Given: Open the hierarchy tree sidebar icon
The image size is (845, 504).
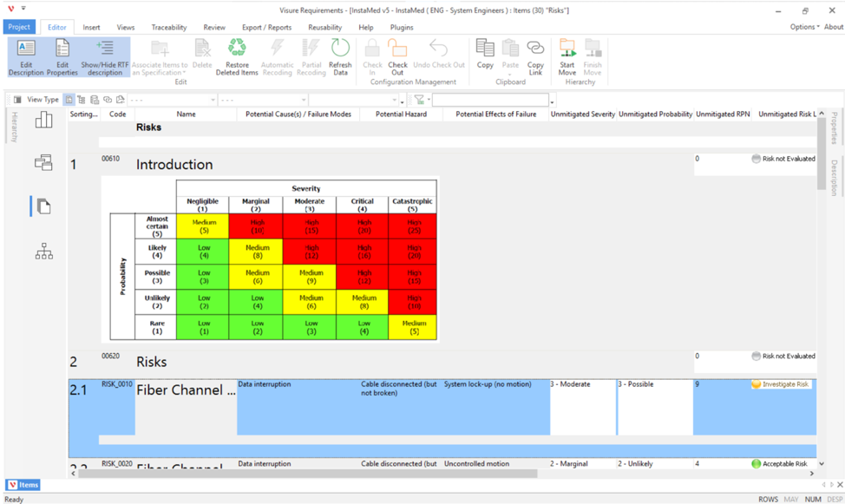Looking at the screenshot, I should click(43, 251).
